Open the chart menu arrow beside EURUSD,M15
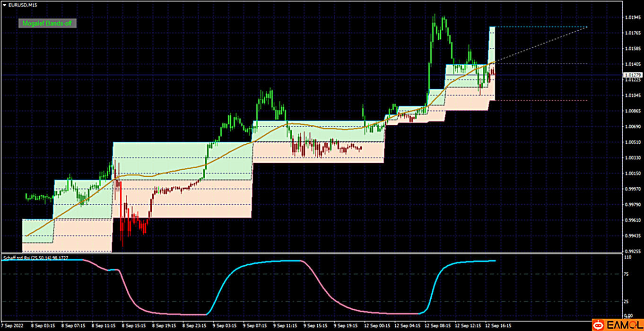This screenshot has width=644, height=331. pos(5,5)
